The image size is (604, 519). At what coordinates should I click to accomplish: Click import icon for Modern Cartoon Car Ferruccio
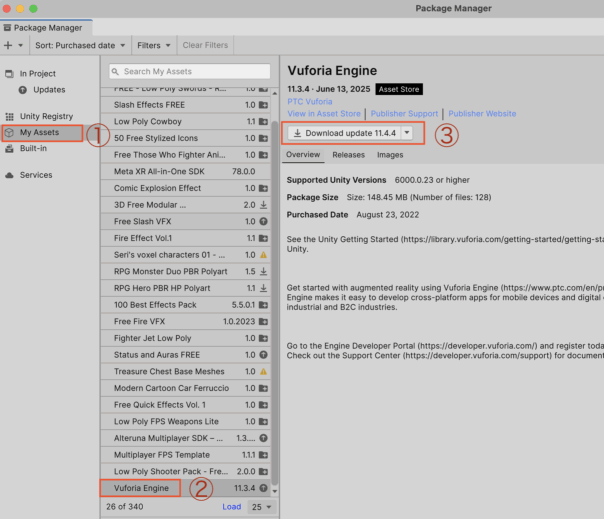point(263,388)
